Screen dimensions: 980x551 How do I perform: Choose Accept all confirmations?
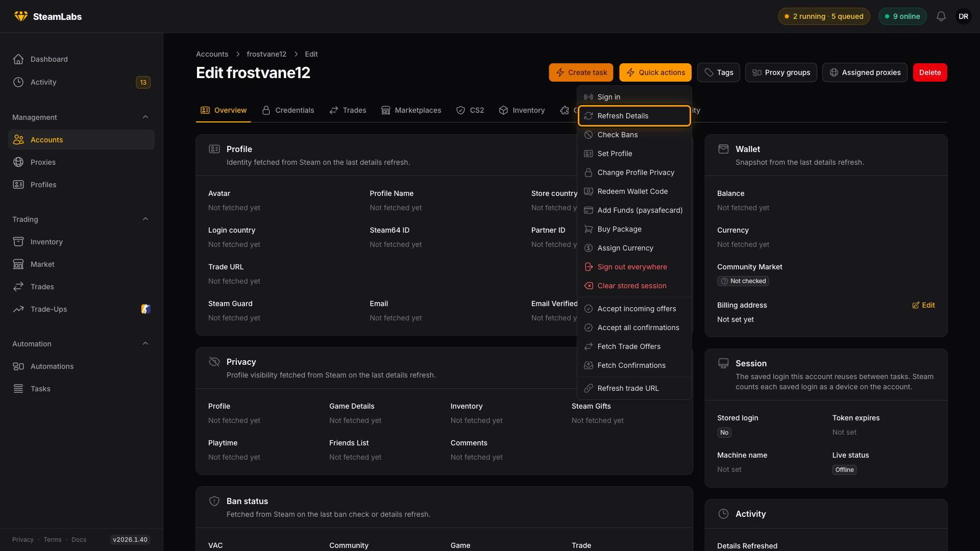634,328
